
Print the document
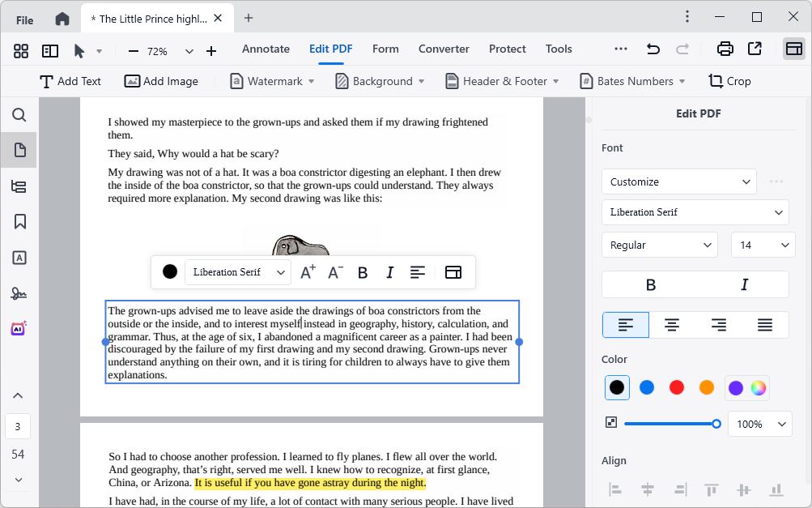coord(723,49)
